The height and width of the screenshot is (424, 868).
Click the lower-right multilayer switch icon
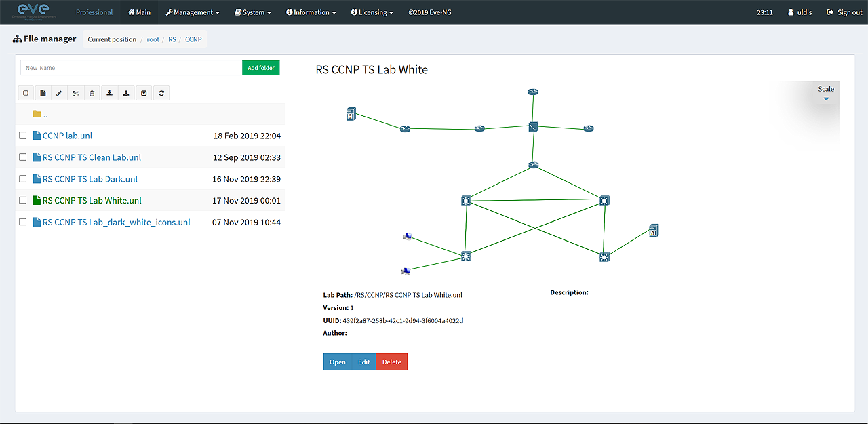click(x=604, y=256)
